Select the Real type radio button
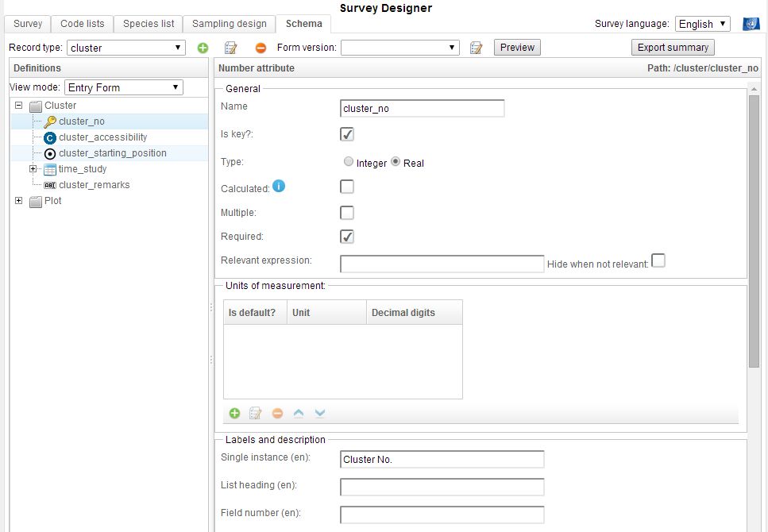768x532 pixels. (x=396, y=162)
